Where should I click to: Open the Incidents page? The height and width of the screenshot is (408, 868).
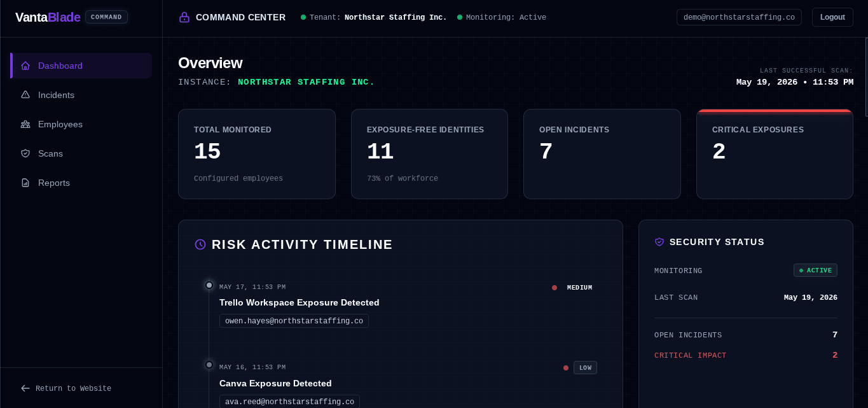pyautogui.click(x=81, y=95)
